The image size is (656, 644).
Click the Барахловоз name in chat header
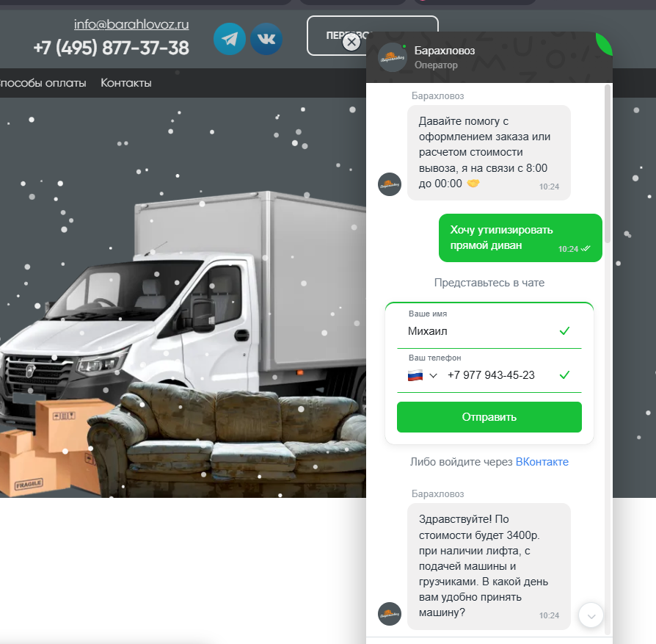pyautogui.click(x=445, y=51)
